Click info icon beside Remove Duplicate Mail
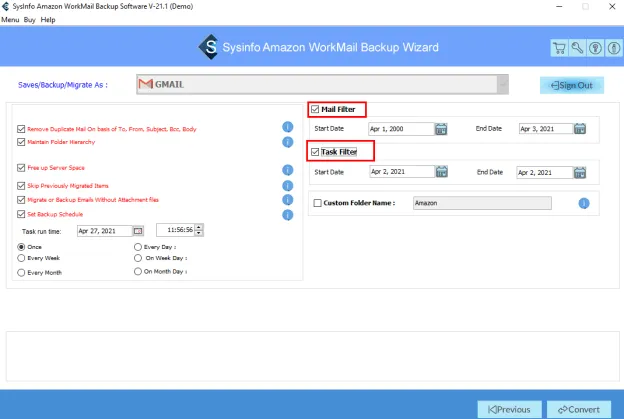Viewport: 624px width, 419px height. coord(287,128)
